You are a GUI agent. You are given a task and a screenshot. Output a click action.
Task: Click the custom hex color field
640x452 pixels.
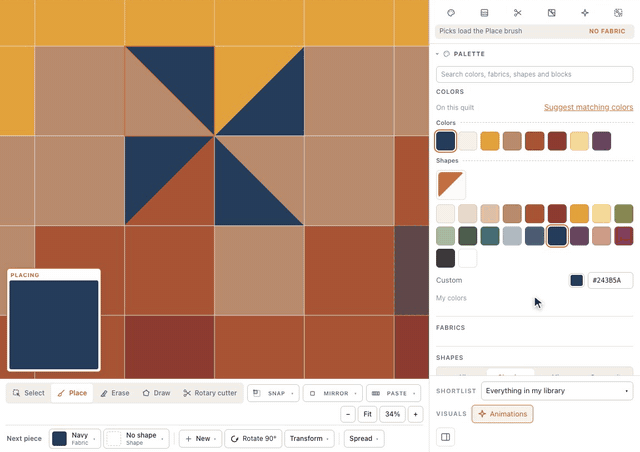(610, 280)
